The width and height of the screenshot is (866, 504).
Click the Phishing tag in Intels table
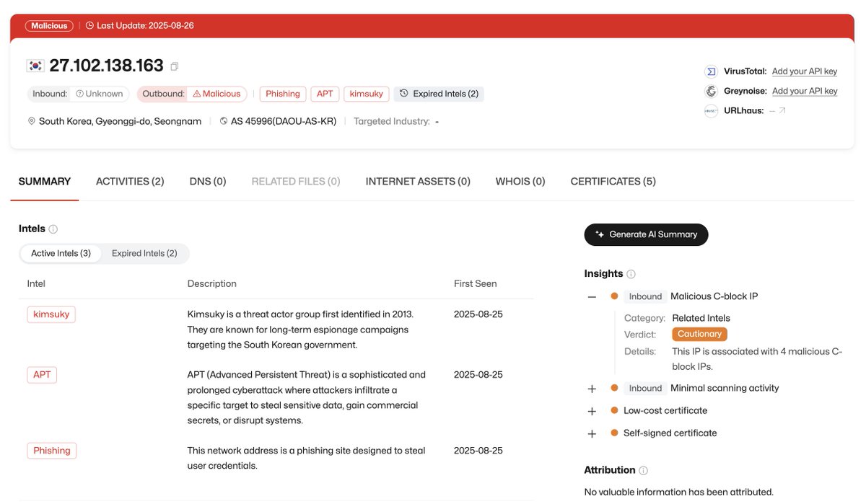point(52,451)
